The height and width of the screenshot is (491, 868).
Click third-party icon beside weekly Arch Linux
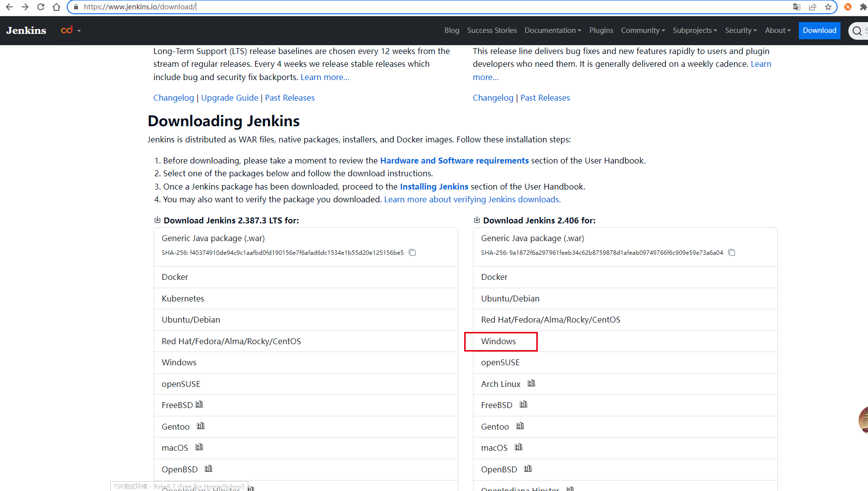[x=531, y=383]
